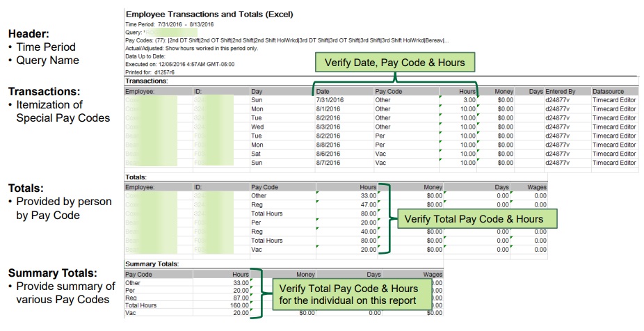The width and height of the screenshot is (644, 331).
Task: Click the callout about verifying hours for the individual
Action: coord(348,294)
